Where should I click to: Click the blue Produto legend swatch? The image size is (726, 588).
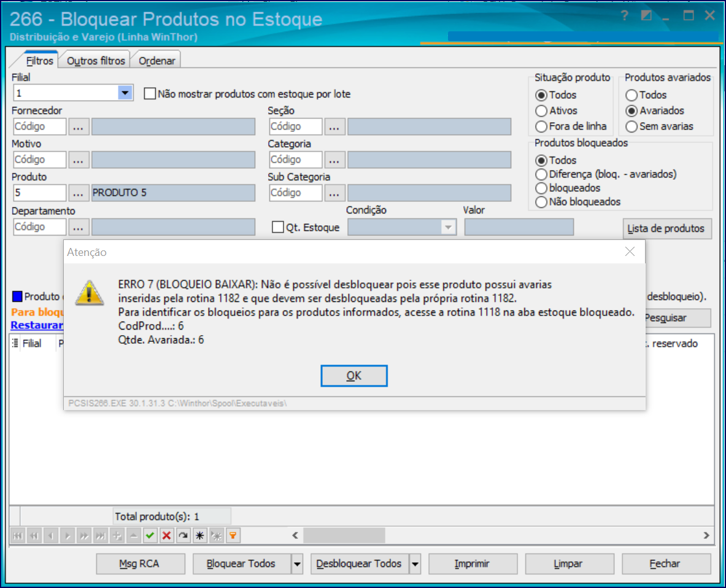17,296
